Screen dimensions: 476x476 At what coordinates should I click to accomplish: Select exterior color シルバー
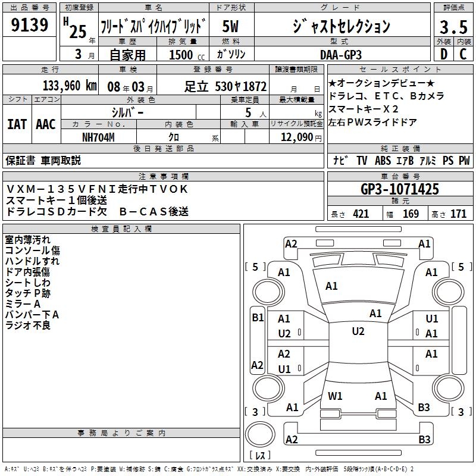click(128, 113)
